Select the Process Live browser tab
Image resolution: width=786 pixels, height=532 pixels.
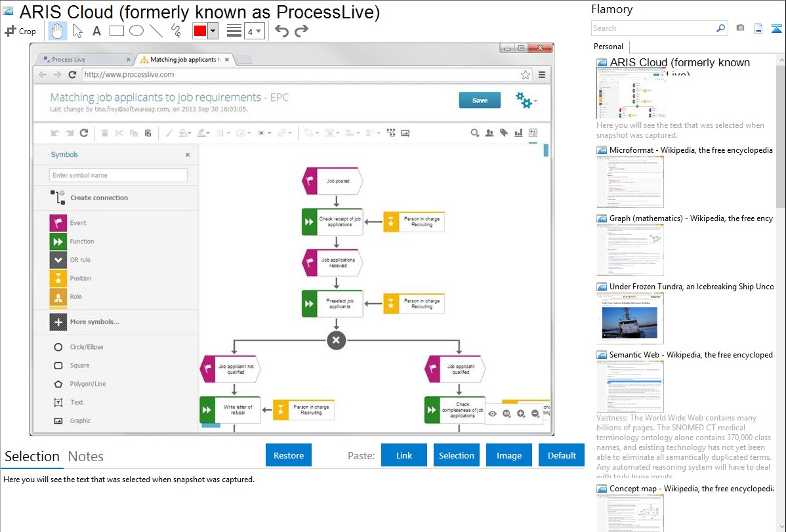85,59
